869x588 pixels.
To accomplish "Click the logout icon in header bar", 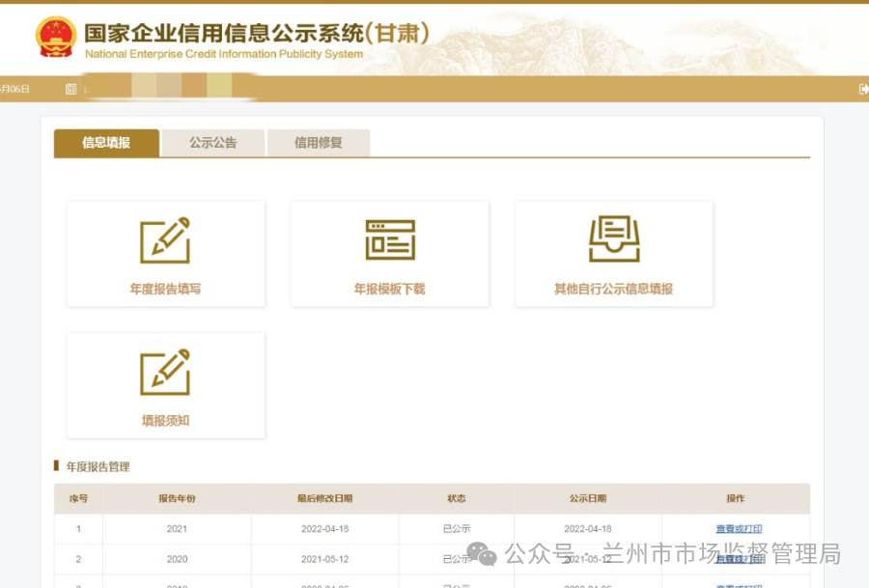I will 863,89.
